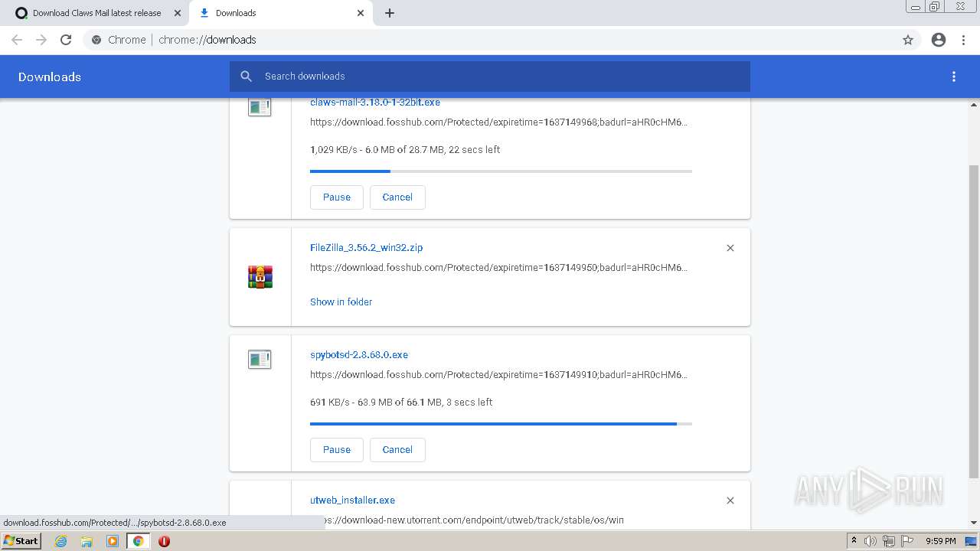Click the Downloads heading title
The width and height of the screenshot is (980, 551).
click(x=50, y=77)
